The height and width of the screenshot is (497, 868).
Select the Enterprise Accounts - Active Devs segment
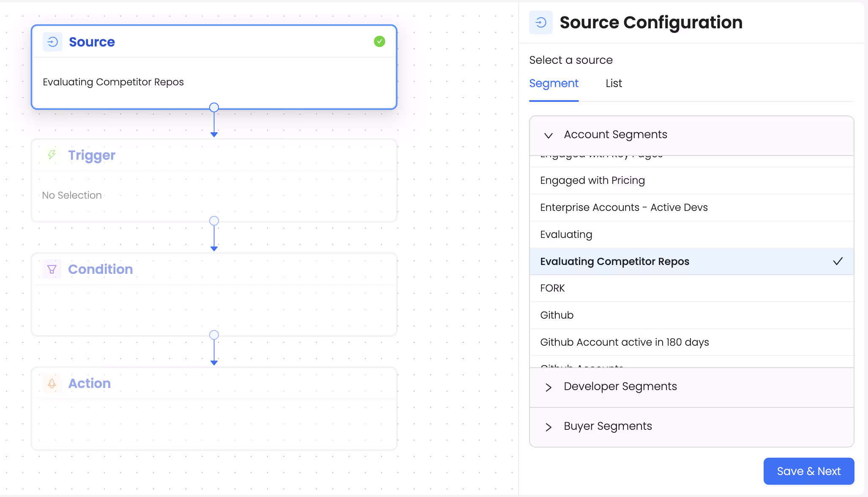click(x=624, y=207)
